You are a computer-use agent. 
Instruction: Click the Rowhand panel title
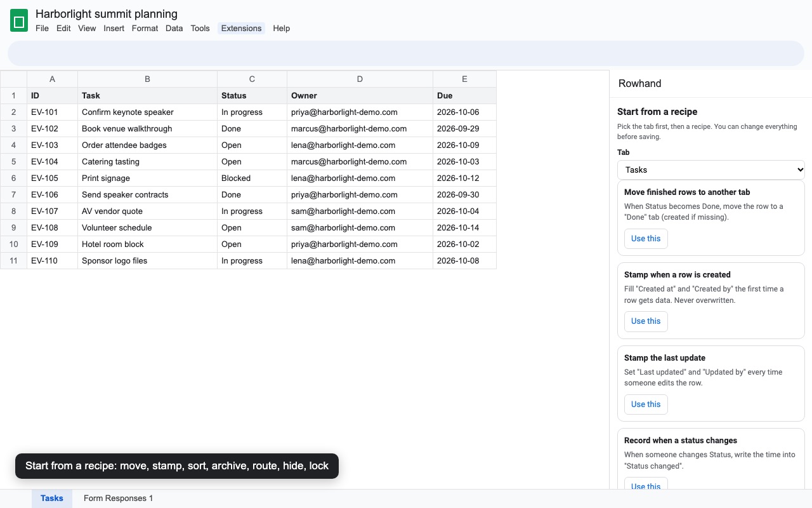(x=639, y=84)
